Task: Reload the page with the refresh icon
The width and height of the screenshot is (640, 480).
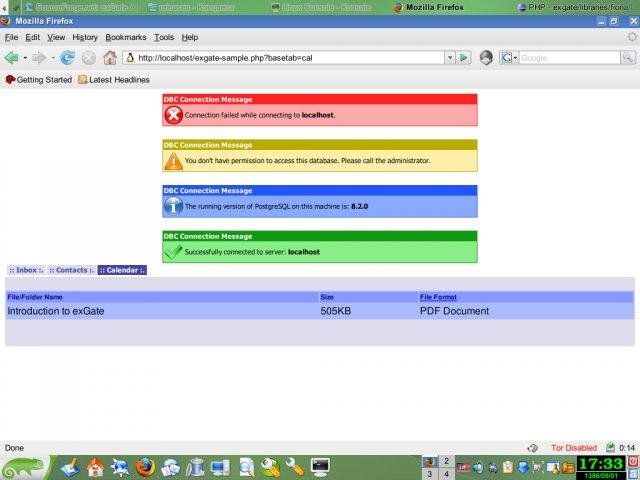Action: [67, 58]
